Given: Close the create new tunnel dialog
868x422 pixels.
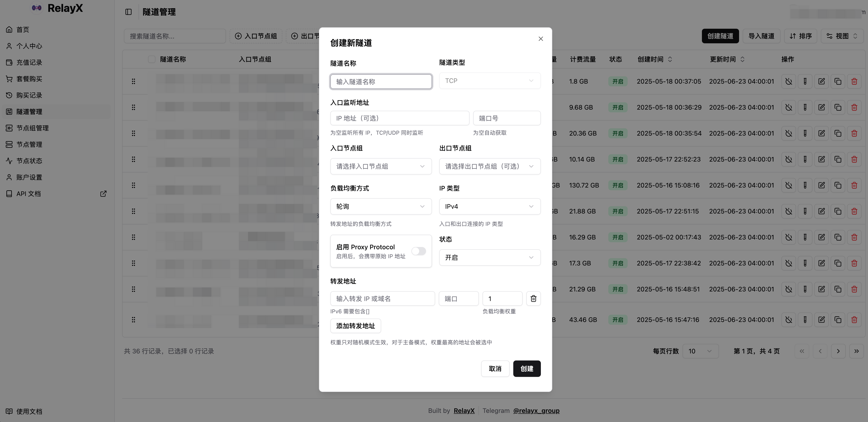Looking at the screenshot, I should 540,39.
